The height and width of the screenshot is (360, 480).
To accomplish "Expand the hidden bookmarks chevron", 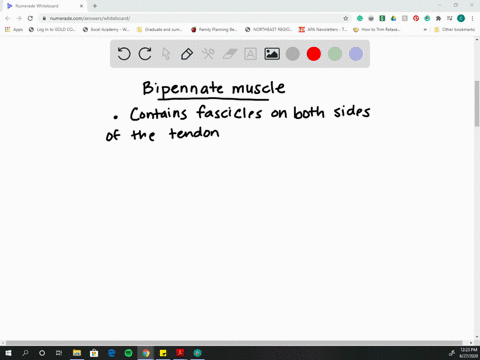I will click(x=425, y=29).
